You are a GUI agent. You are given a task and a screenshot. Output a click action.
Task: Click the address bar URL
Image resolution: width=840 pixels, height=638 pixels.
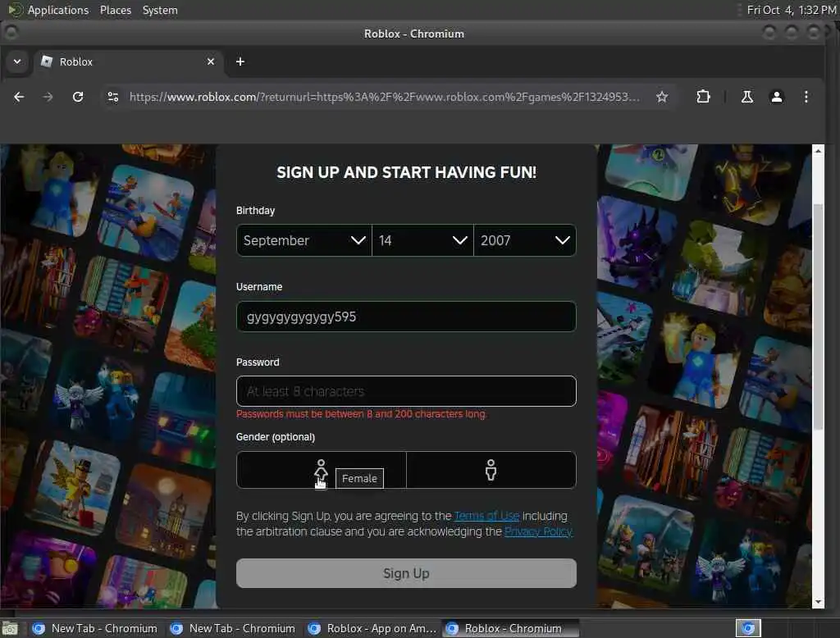384,97
